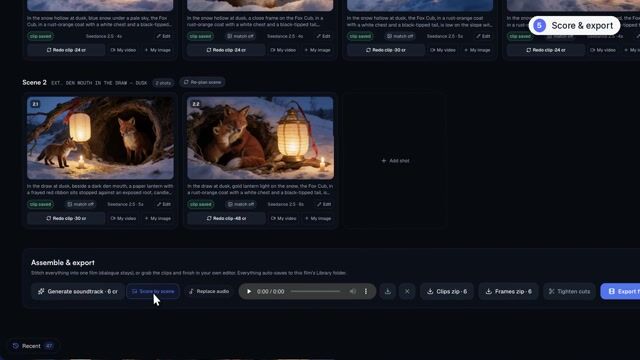Screen dimensions: 640x360
Task: Click 'Seedance 2.5 · 5s' on shot 2.1
Action: tap(125, 204)
